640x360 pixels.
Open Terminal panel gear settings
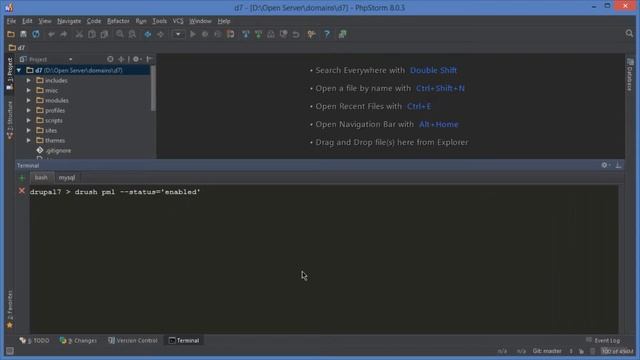click(x=605, y=165)
